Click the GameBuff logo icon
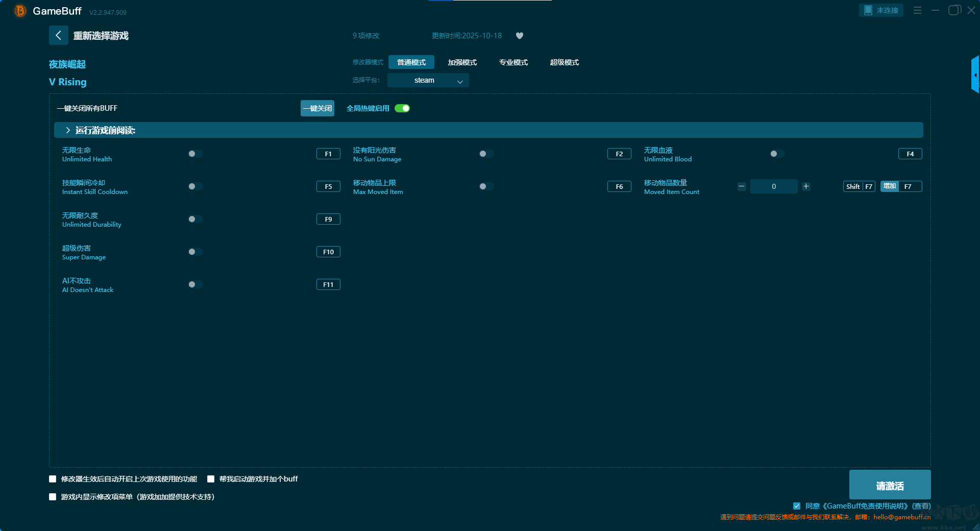The width and height of the screenshot is (980, 531). coord(20,11)
